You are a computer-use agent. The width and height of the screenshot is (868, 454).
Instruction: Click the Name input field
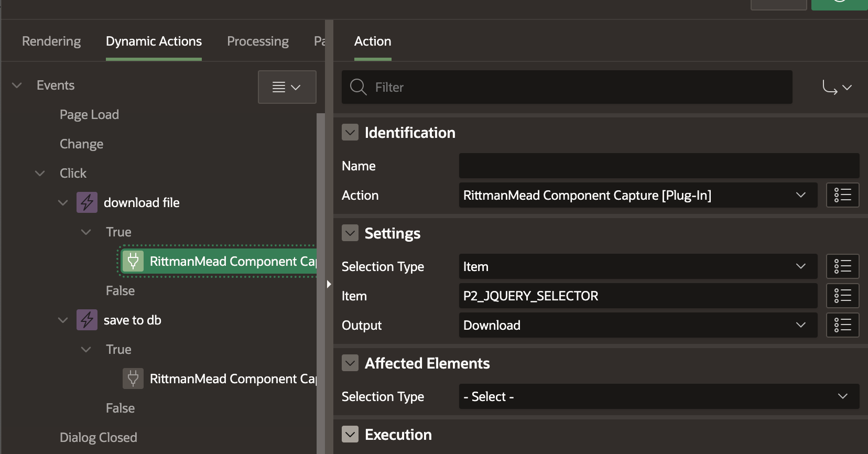(x=659, y=166)
